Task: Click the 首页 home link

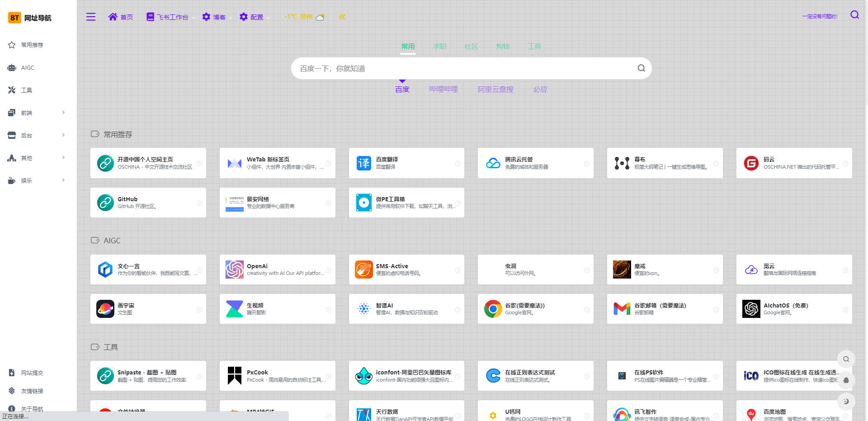Action: [x=121, y=17]
